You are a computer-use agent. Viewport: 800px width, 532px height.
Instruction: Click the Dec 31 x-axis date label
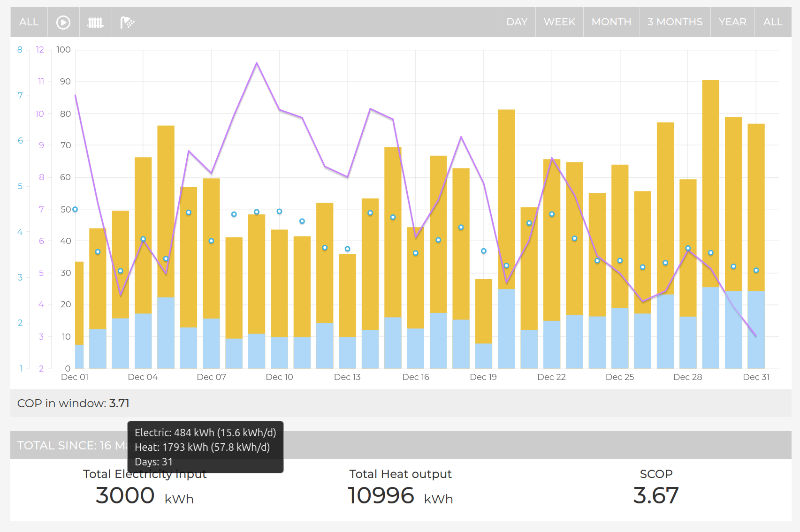tap(756, 377)
